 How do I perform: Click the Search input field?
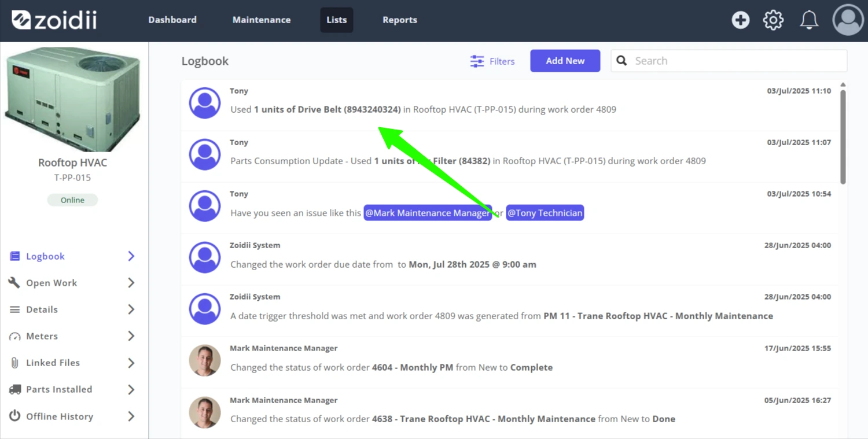[729, 61]
